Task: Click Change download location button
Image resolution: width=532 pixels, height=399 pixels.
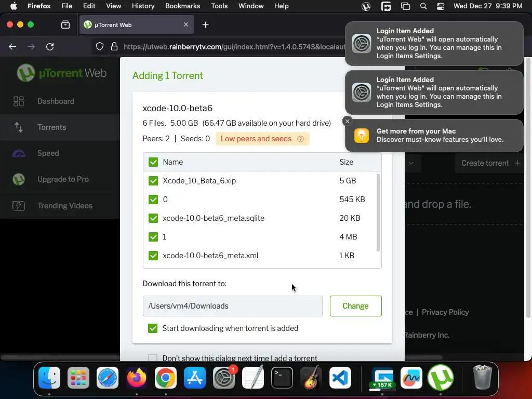Action: pyautogui.click(x=355, y=306)
